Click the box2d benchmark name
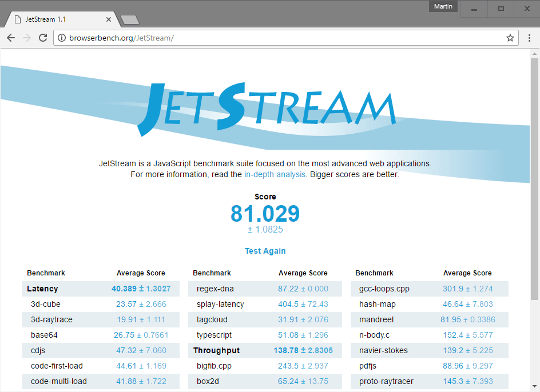540x392 pixels. 208,381
